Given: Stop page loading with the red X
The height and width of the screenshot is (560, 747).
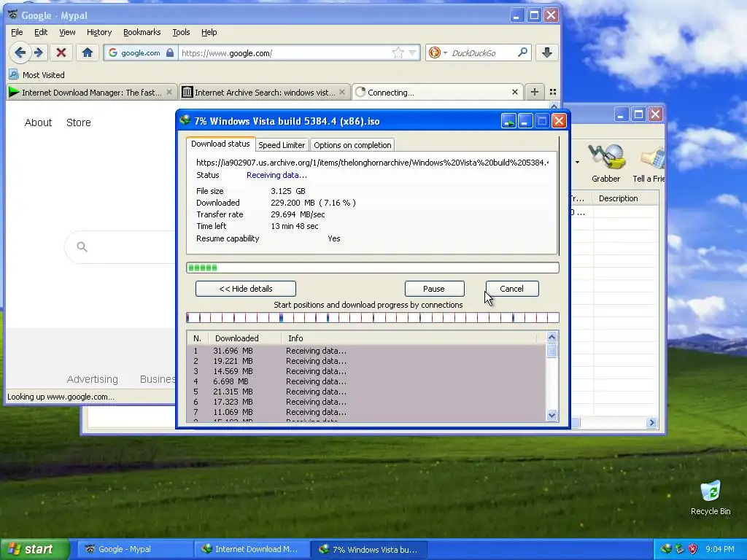Looking at the screenshot, I should coord(61,52).
